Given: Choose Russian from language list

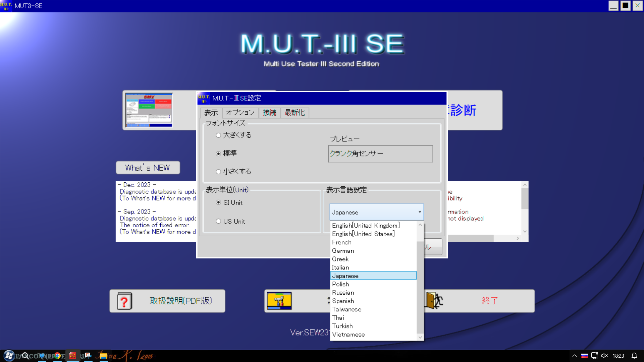Looking at the screenshot, I should [x=373, y=292].
